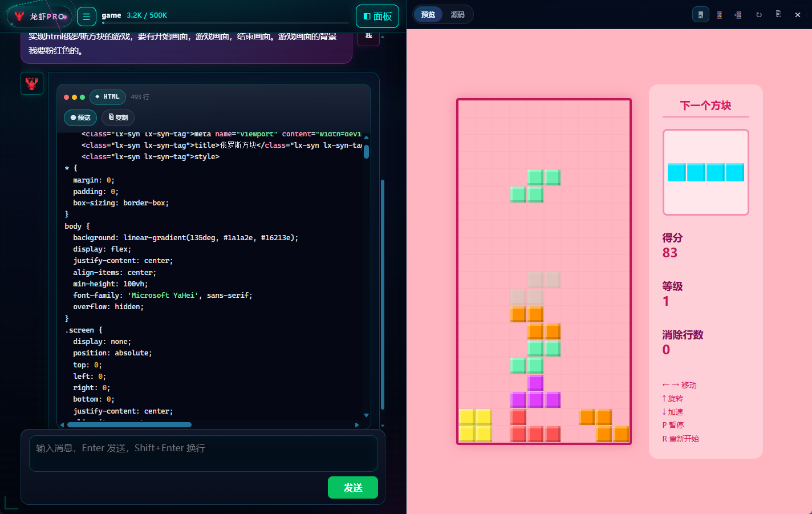Screen dimensions: 812x514
Task: Click the code block scroll-up arrow
Action: (366, 137)
